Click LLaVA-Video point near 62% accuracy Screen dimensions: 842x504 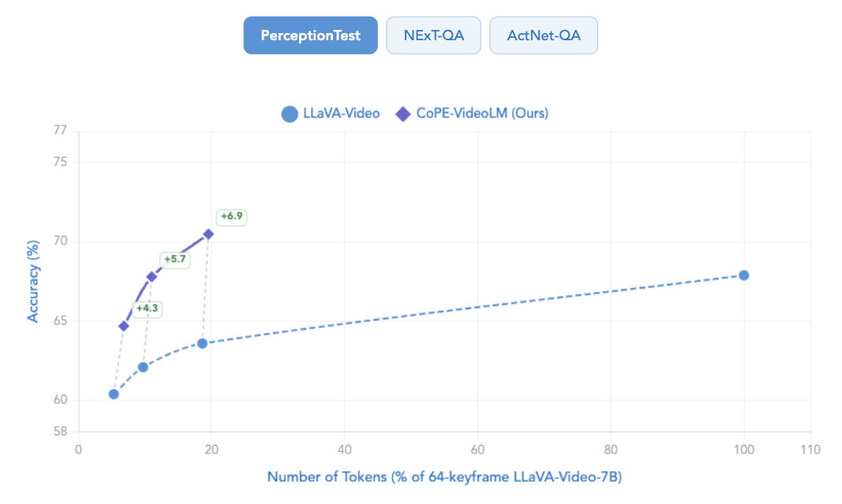pos(143,367)
